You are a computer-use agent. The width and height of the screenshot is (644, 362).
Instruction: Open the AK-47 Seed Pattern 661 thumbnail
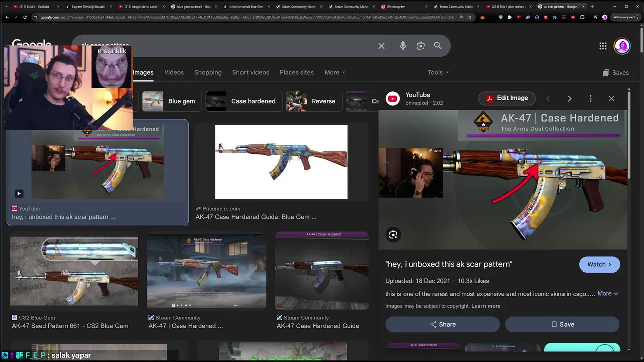pyautogui.click(x=74, y=271)
